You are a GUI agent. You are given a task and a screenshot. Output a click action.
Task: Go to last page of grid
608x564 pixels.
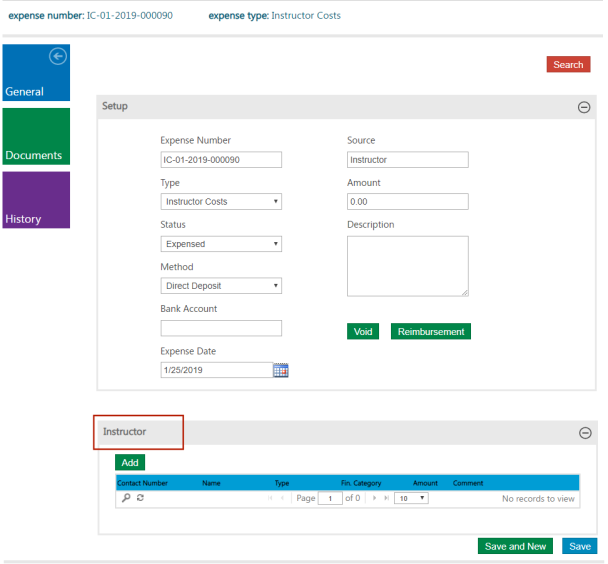[x=386, y=498]
